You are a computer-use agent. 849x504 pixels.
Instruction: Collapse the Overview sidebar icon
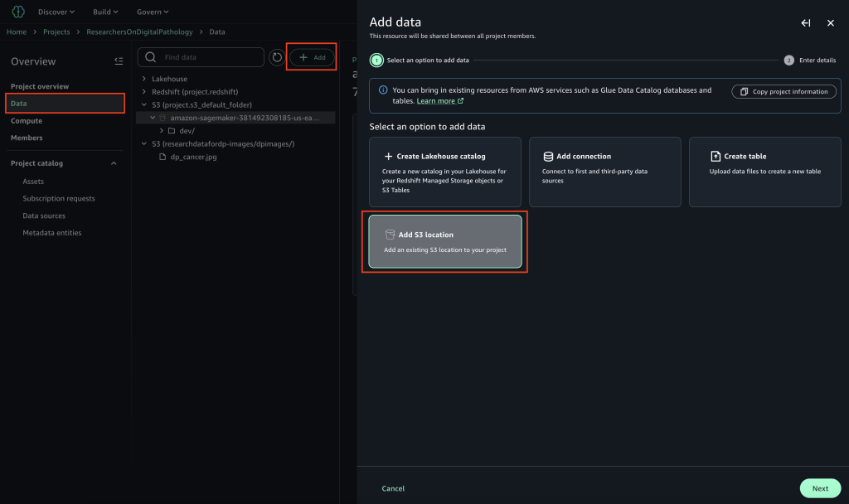pos(119,61)
